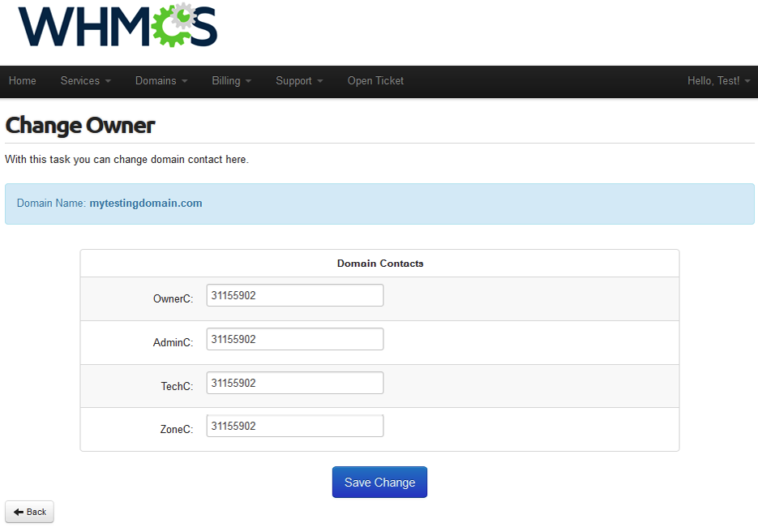758x532 pixels.
Task: Go to the Home page
Action: pos(22,81)
